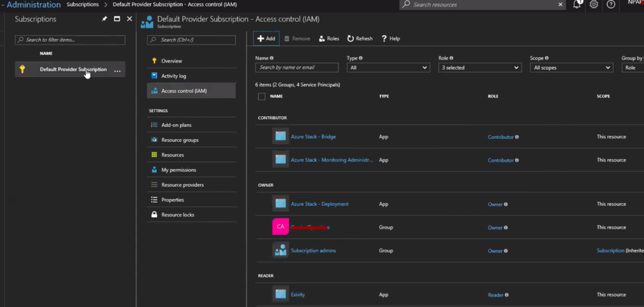Screen dimensions: 644x307
Task: Pin the Subscriptions blade
Action: click(104, 19)
